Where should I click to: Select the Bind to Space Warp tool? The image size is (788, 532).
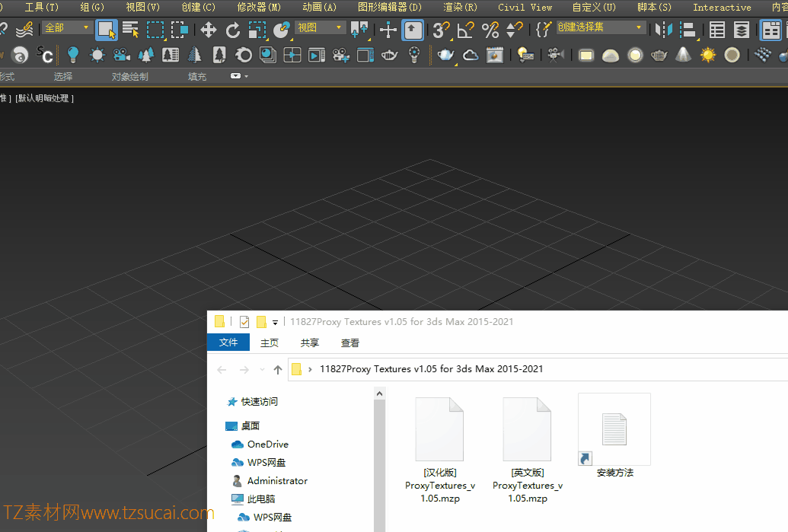[x=24, y=30]
